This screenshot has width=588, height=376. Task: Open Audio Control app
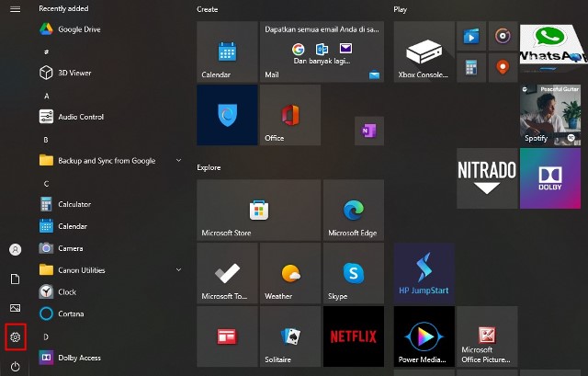108,117
